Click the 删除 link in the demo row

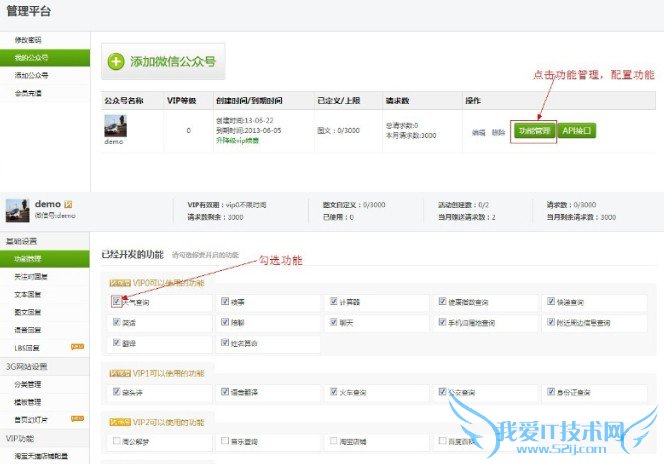click(498, 132)
